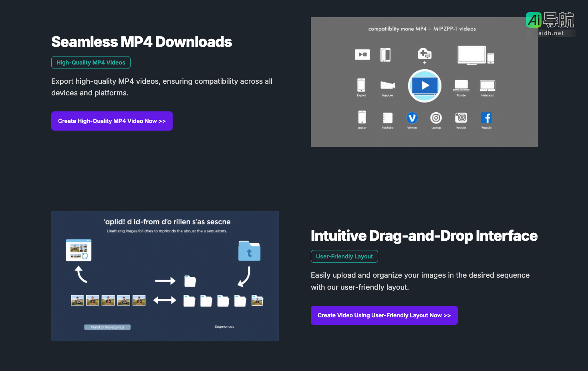Viewport: 588px width, 371px height.
Task: Click the User-Friendly Layout tag
Action: (x=344, y=256)
